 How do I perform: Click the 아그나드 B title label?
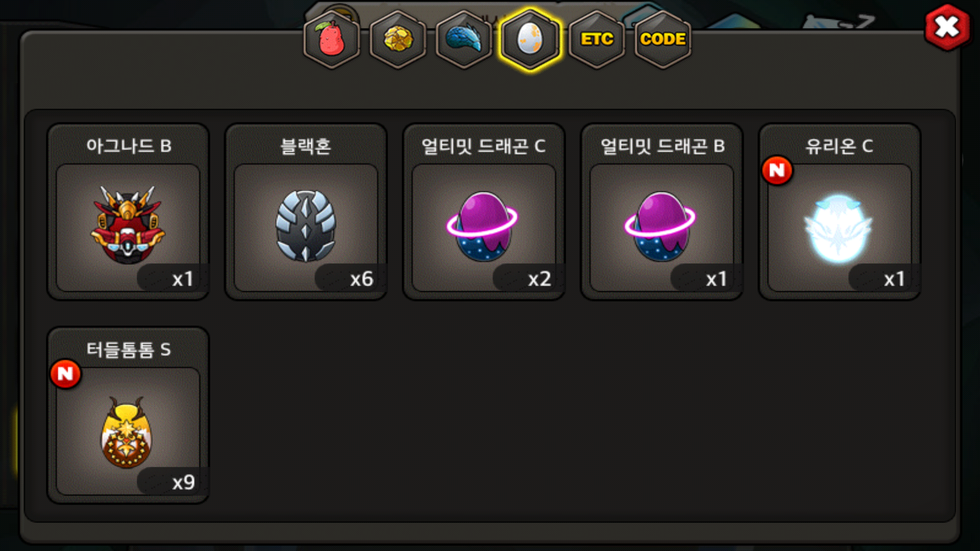pos(129,146)
